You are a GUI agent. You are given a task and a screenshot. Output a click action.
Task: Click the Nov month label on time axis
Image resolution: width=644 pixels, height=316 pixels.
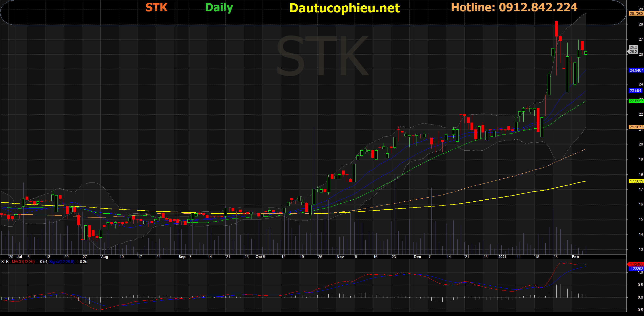[x=340, y=257]
